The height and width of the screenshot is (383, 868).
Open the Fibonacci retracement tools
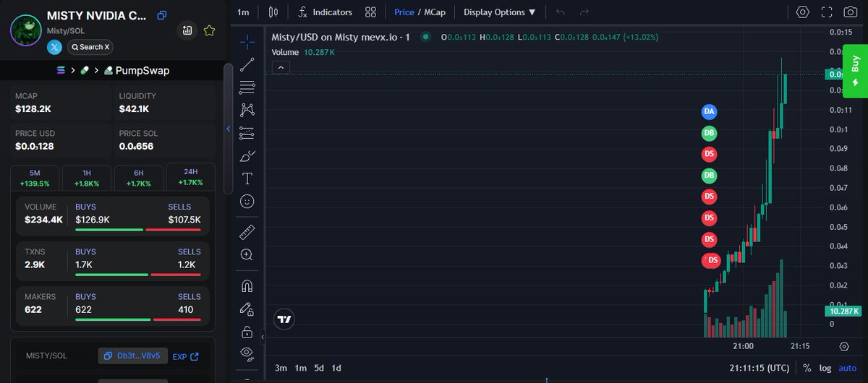coord(247,87)
